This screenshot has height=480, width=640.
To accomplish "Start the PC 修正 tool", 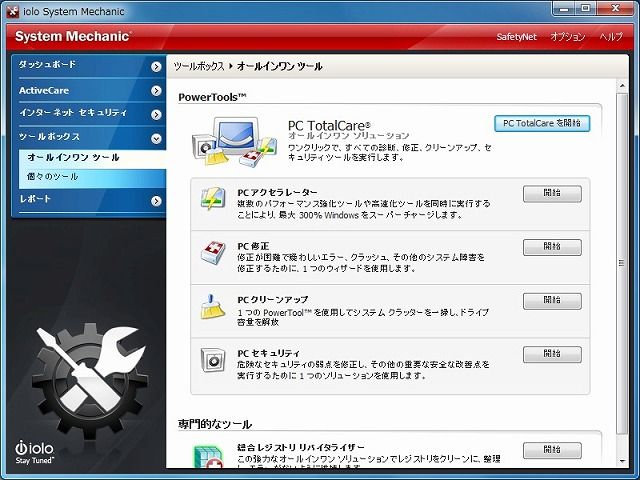I will [552, 247].
